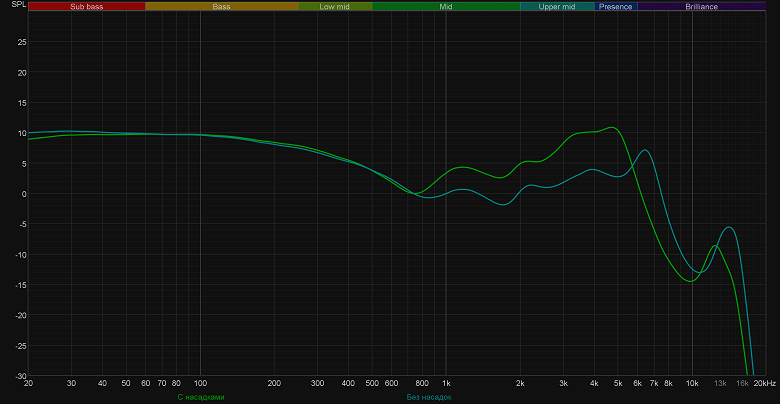
Task: Click the 600 Hz frequency label
Action: coord(391,383)
